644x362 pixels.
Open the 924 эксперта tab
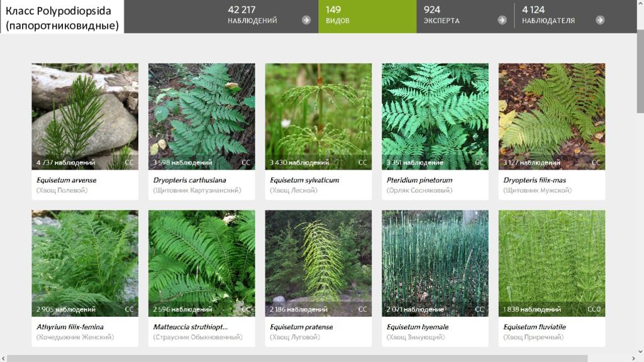click(465, 16)
